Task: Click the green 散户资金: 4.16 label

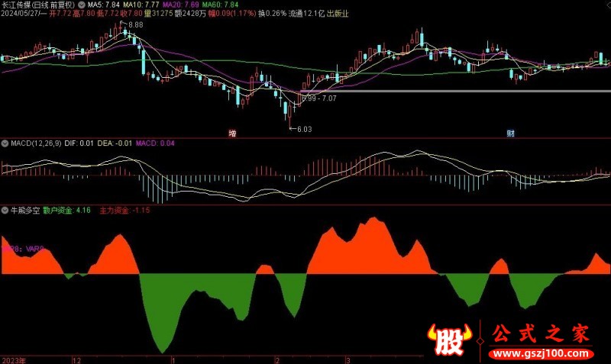Action: (66, 210)
